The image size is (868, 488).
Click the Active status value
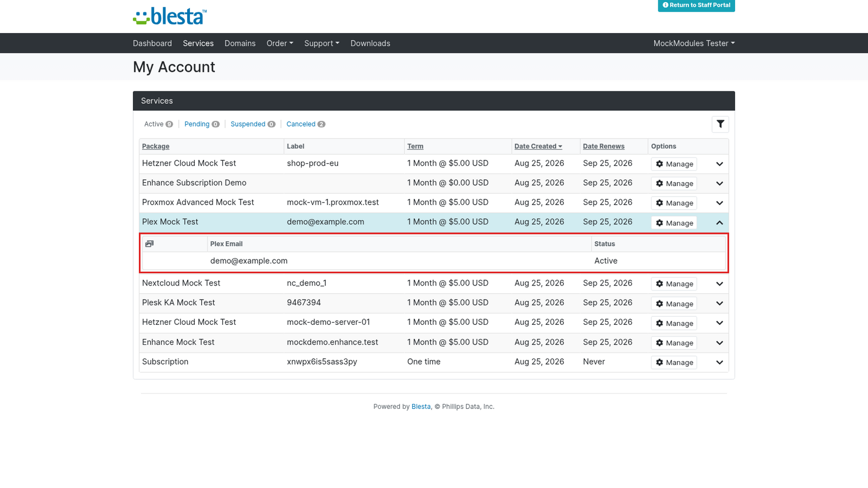[606, 261]
